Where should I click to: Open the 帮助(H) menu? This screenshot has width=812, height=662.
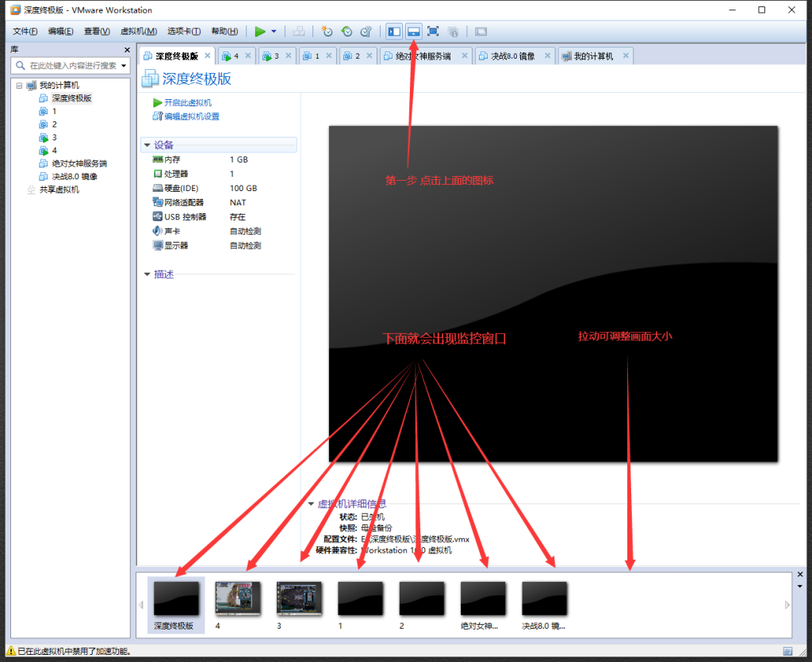pos(224,32)
